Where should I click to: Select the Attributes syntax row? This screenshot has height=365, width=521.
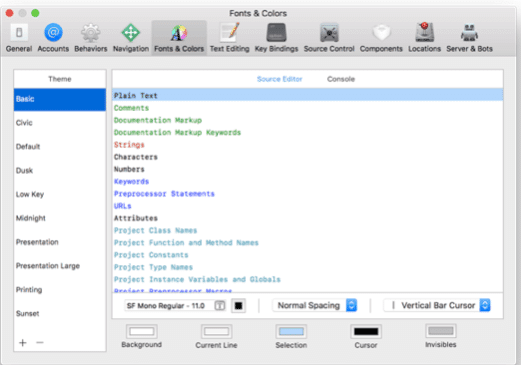point(308,218)
